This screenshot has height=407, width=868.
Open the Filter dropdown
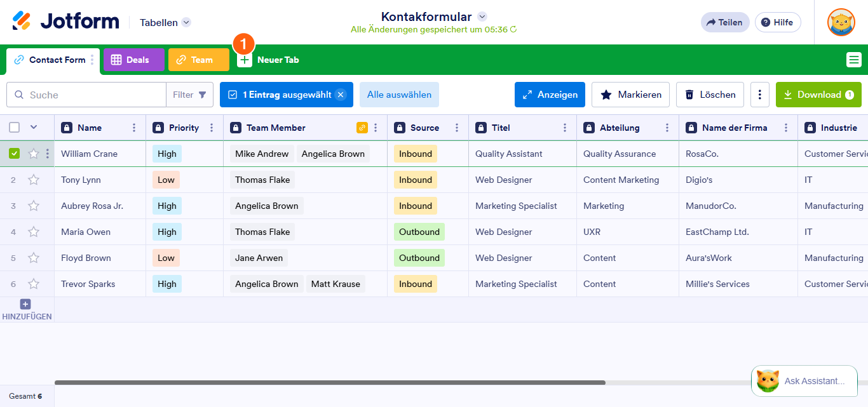point(189,94)
